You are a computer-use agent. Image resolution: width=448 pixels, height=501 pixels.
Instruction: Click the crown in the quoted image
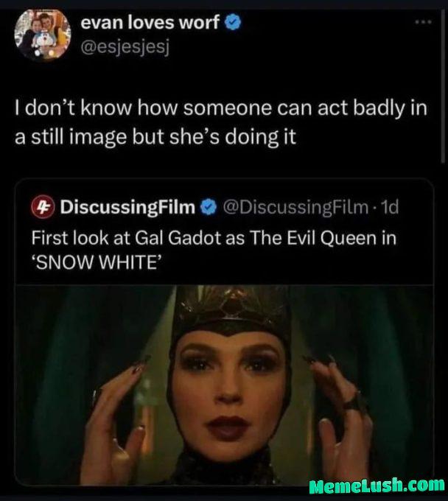pyautogui.click(x=230, y=314)
